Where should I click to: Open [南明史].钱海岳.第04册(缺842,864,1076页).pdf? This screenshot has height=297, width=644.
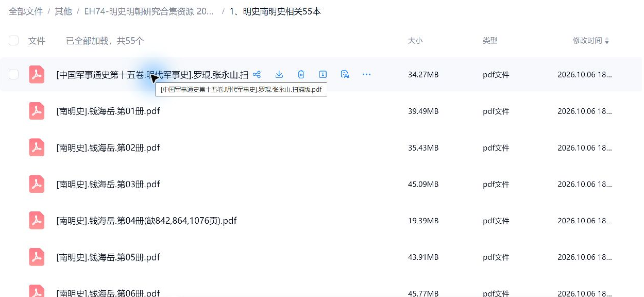(146, 221)
